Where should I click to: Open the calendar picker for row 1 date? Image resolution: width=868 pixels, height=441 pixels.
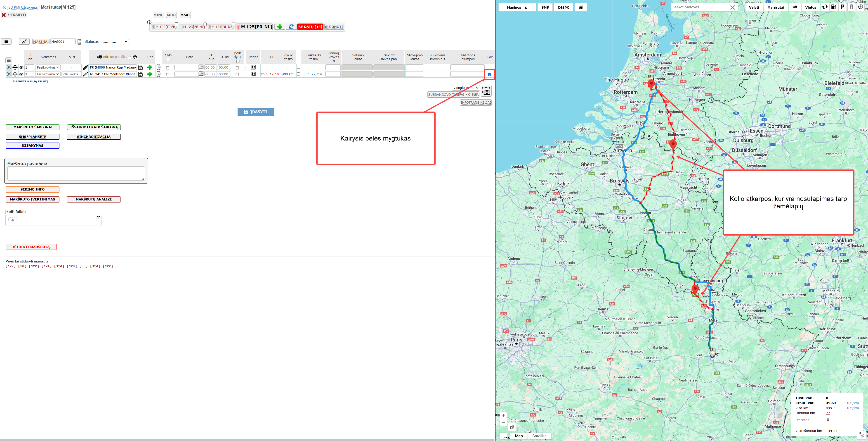pyautogui.click(x=201, y=67)
